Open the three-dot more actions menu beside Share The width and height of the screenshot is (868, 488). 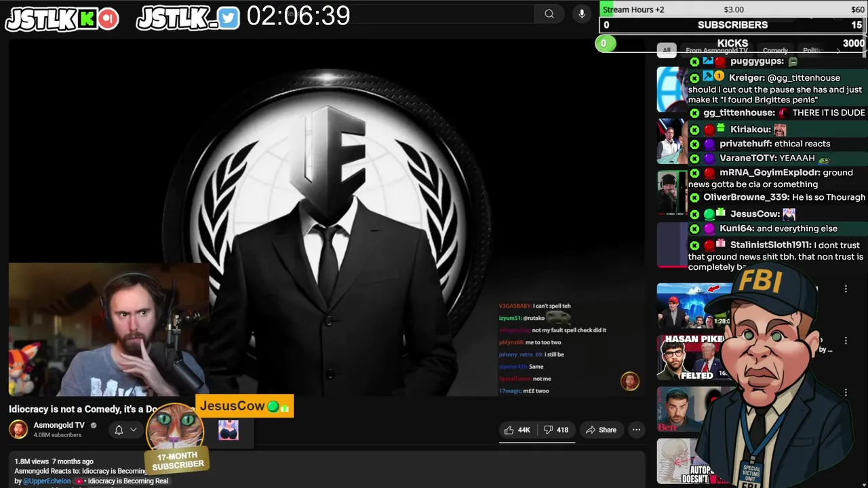coord(636,430)
